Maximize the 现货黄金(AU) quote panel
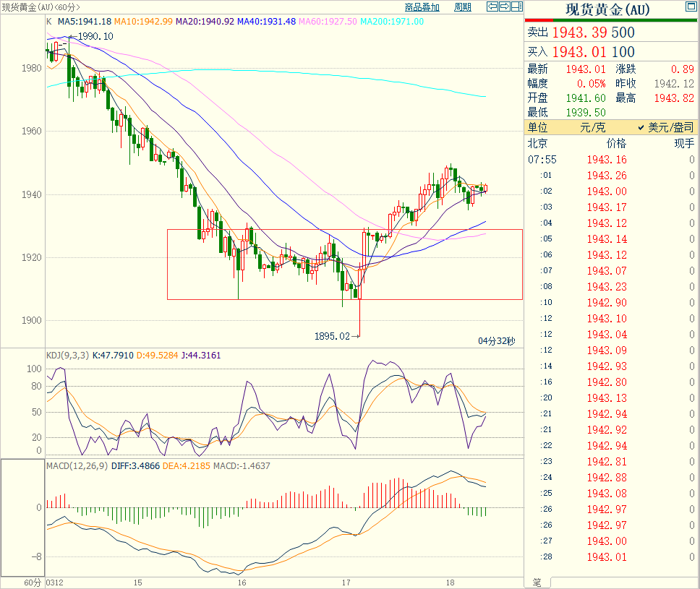Image resolution: width=700 pixels, height=589 pixels. click(690, 7)
